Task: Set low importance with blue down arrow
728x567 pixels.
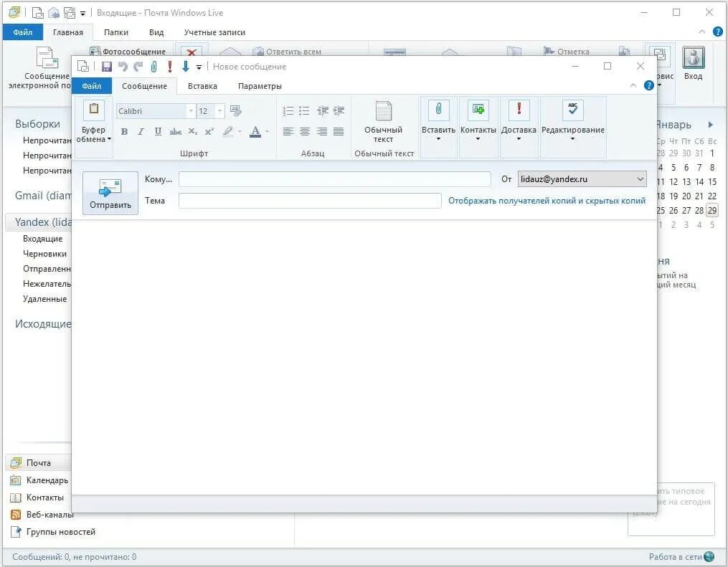Action: (x=186, y=67)
